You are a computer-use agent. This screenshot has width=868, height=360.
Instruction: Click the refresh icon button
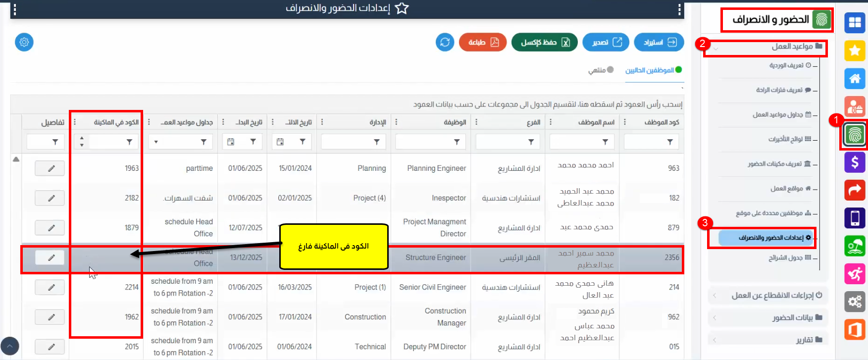pyautogui.click(x=445, y=42)
